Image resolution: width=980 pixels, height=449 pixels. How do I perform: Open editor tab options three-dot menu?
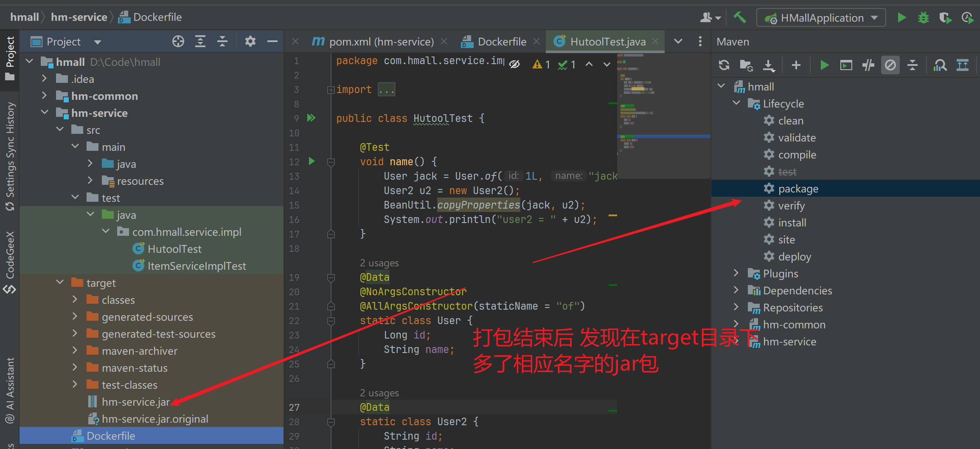click(700, 41)
